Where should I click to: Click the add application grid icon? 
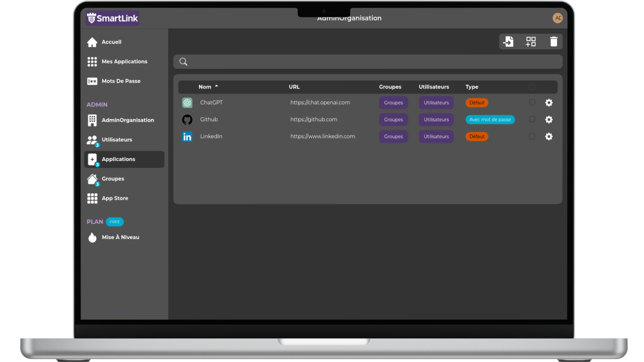(531, 42)
